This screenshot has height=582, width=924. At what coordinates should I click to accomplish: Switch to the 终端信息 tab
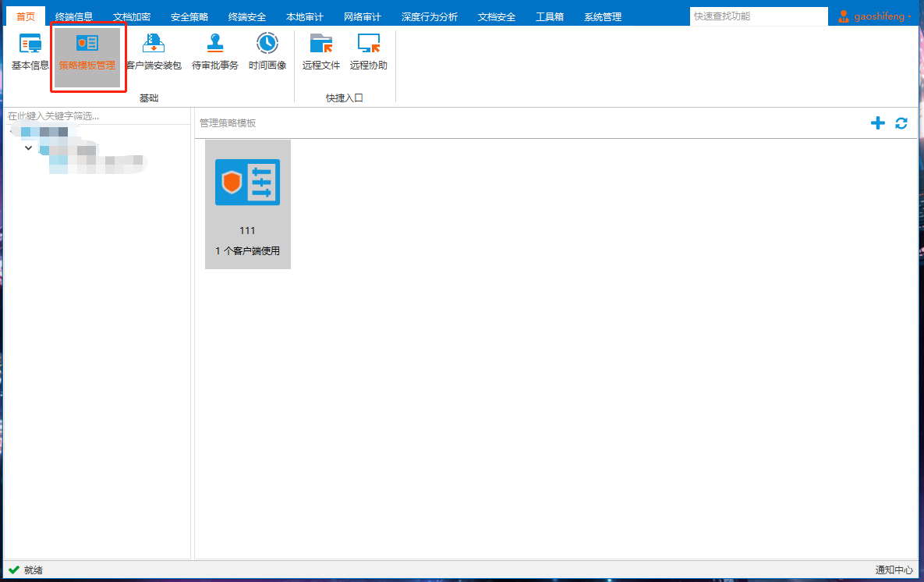pos(73,16)
